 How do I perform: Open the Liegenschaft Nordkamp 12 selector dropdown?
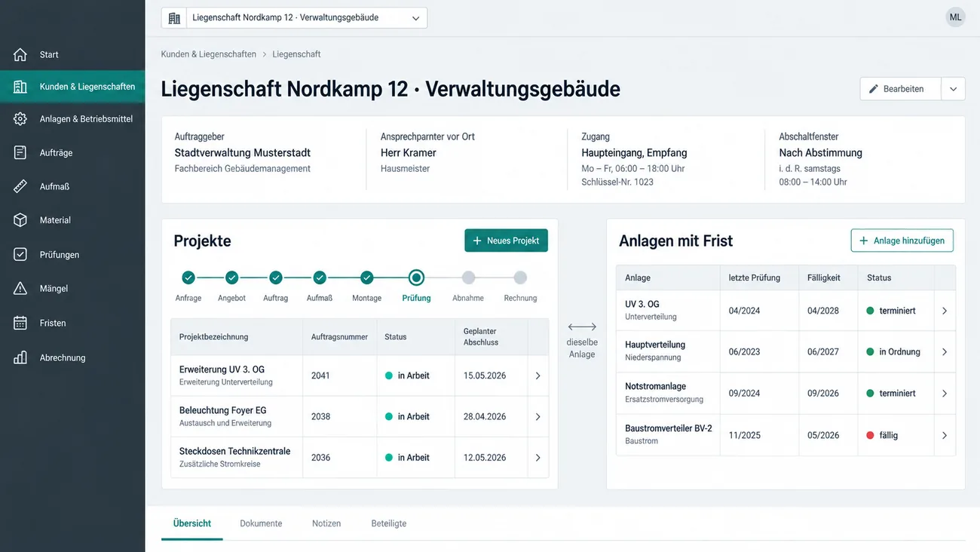tap(294, 18)
